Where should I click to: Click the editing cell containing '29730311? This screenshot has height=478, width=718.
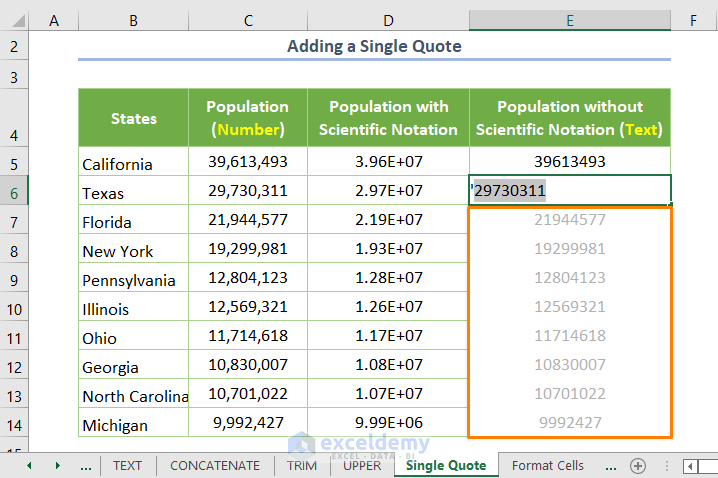point(570,192)
